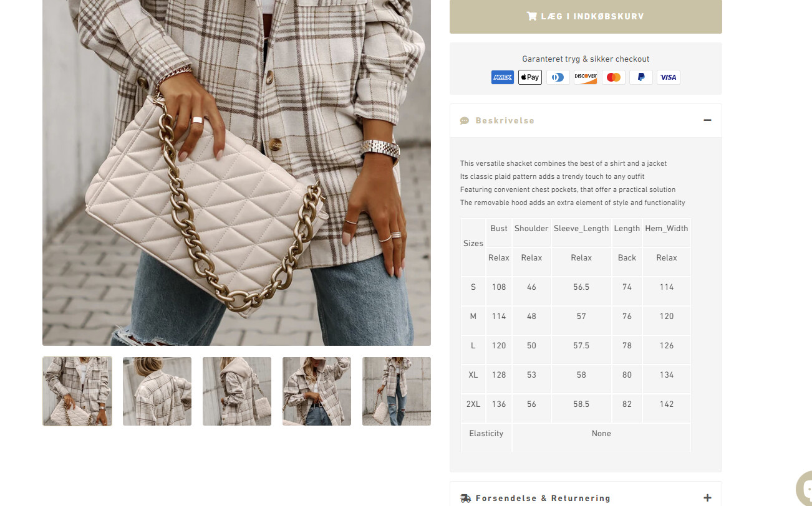The width and height of the screenshot is (812, 506).
Task: Click the speech bubble icon beside Beskrivelse
Action: click(465, 121)
